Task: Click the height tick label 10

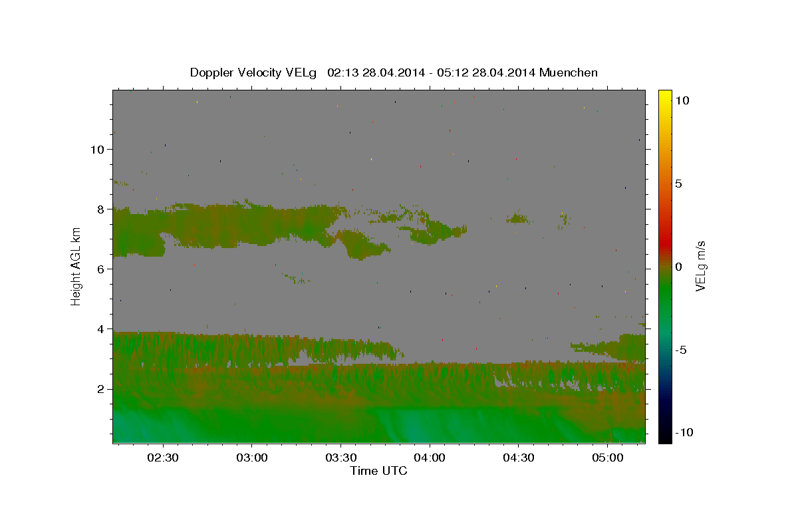Action: click(x=97, y=149)
